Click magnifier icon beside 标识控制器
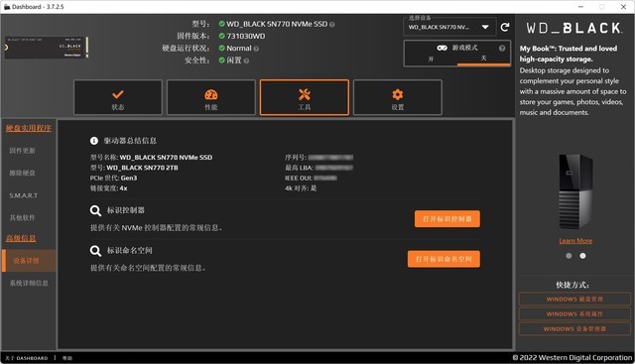Screen dimensions: 635x364 click(95, 210)
